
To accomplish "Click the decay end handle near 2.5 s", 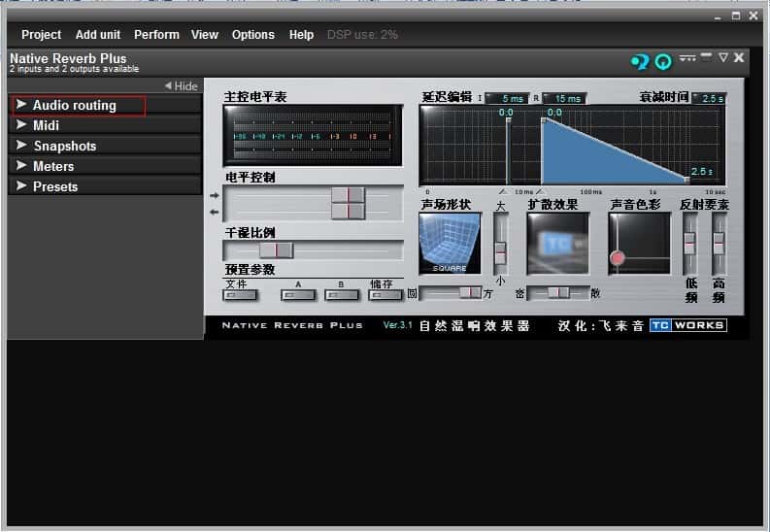I will [686, 180].
